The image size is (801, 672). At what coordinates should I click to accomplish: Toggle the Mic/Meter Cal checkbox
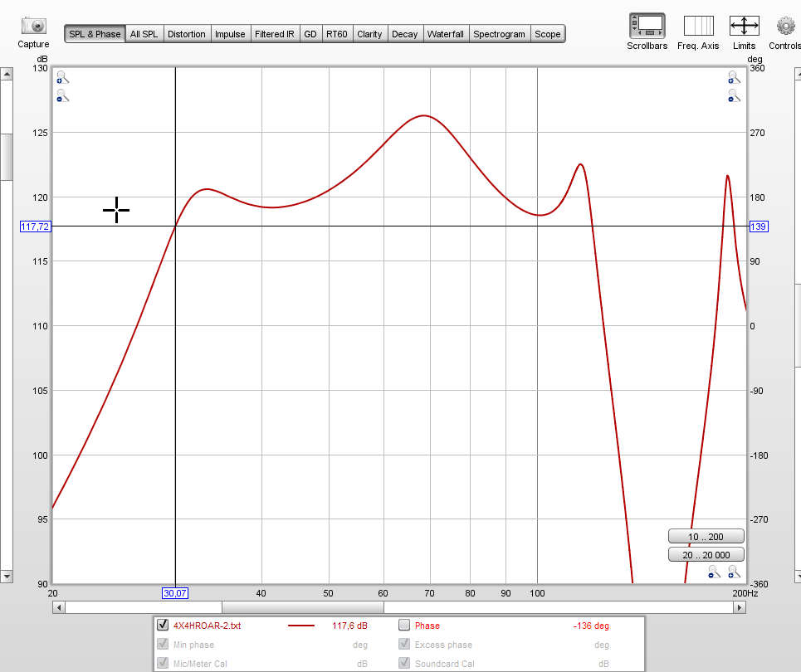click(163, 663)
